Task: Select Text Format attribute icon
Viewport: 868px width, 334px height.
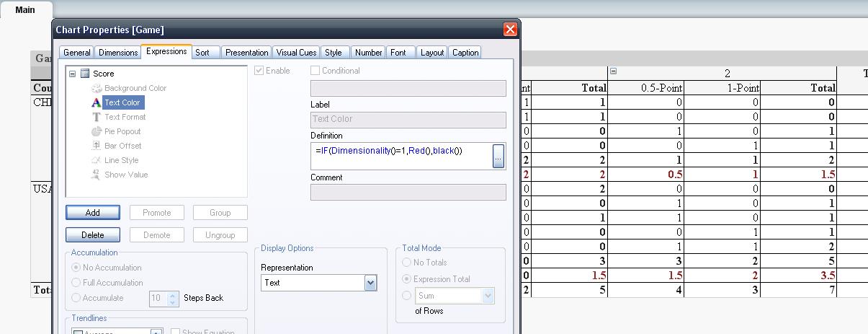Action: 97,117
